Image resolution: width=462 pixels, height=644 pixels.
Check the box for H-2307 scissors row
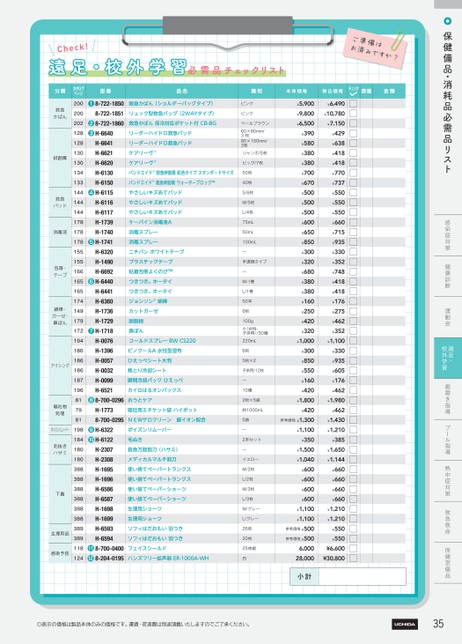353,449
